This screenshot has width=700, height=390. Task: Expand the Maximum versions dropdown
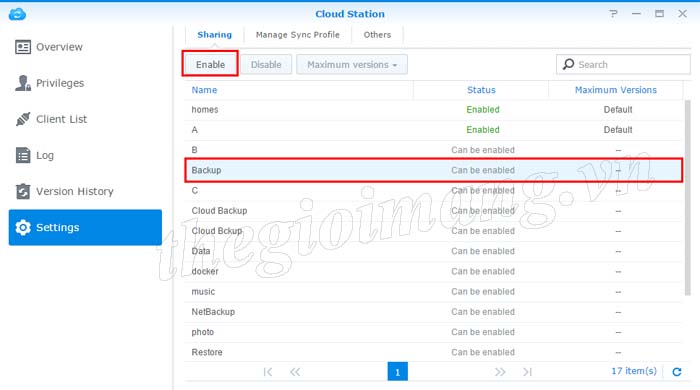point(352,65)
